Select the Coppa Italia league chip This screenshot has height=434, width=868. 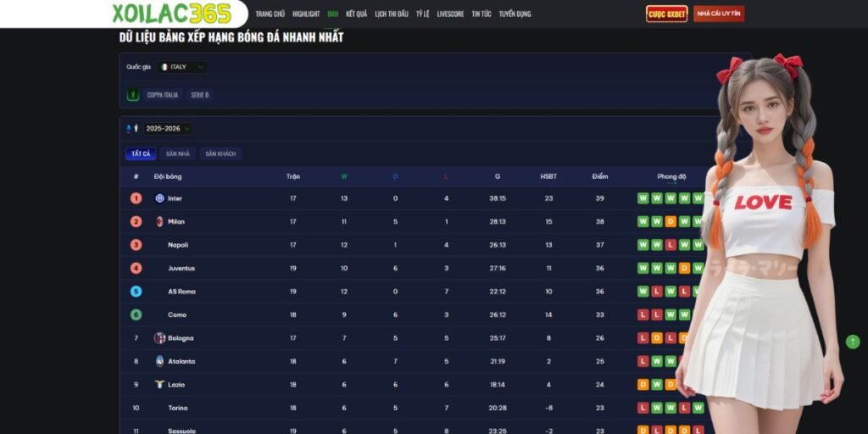pyautogui.click(x=162, y=95)
